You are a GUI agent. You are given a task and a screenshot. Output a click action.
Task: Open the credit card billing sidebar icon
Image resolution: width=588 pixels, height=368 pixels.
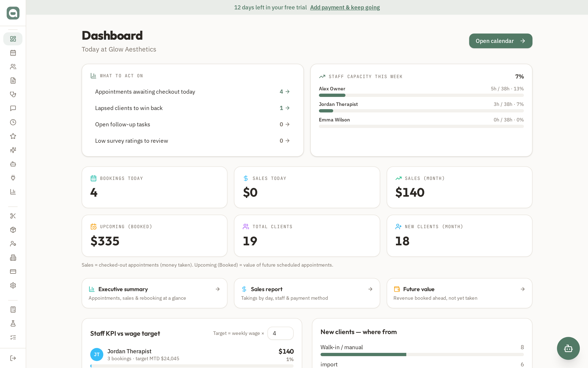pos(13,271)
